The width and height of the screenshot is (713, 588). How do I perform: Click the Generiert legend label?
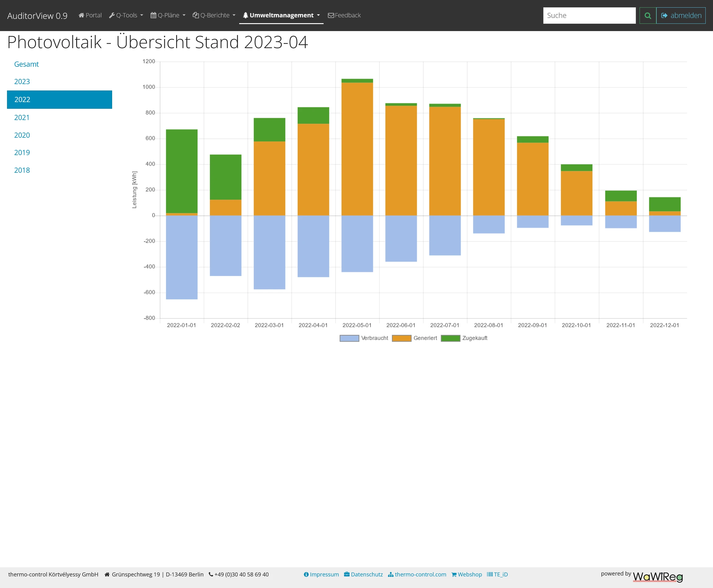(425, 338)
